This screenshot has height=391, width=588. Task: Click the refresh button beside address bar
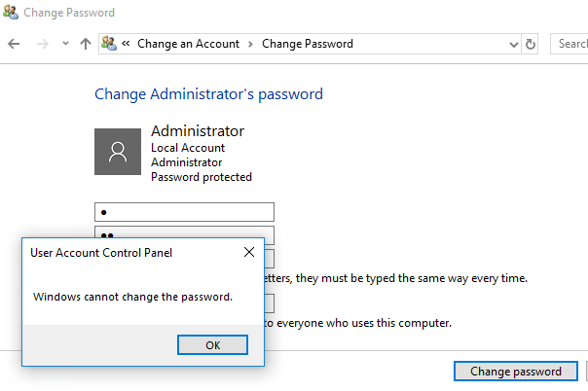tap(530, 44)
